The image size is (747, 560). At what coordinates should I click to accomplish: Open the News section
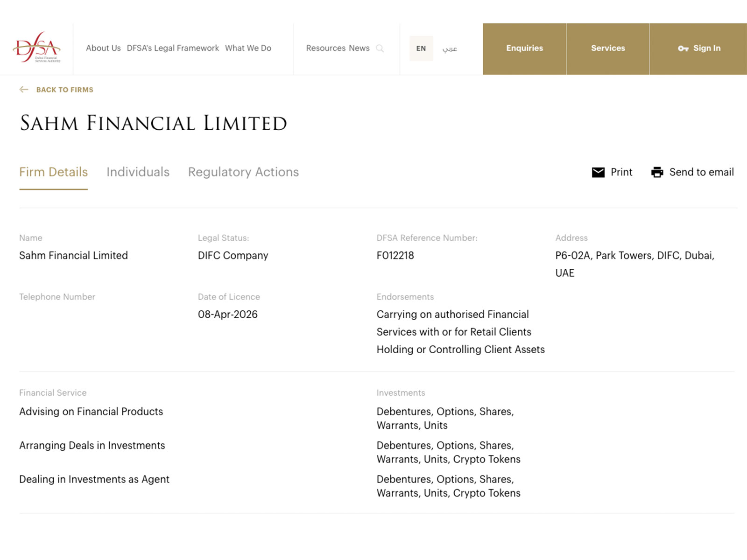[359, 48]
